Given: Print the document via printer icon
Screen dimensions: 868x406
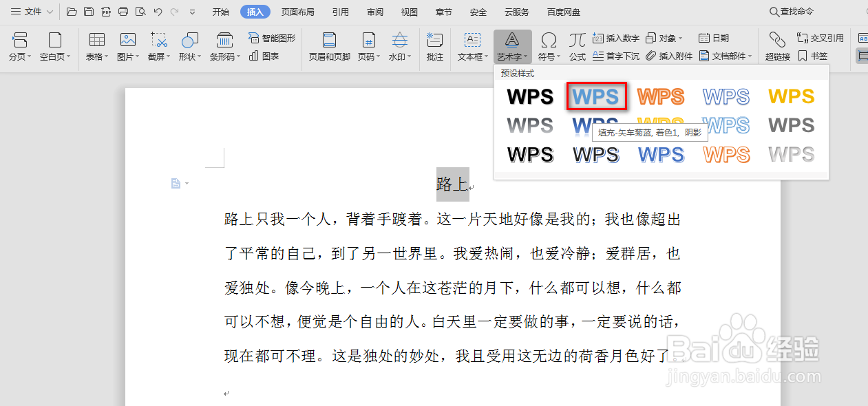Looking at the screenshot, I should (x=123, y=12).
